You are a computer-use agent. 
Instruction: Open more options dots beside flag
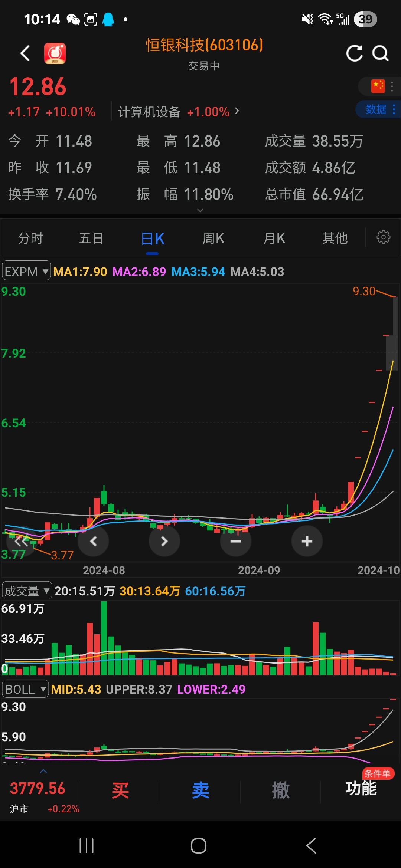(392, 86)
